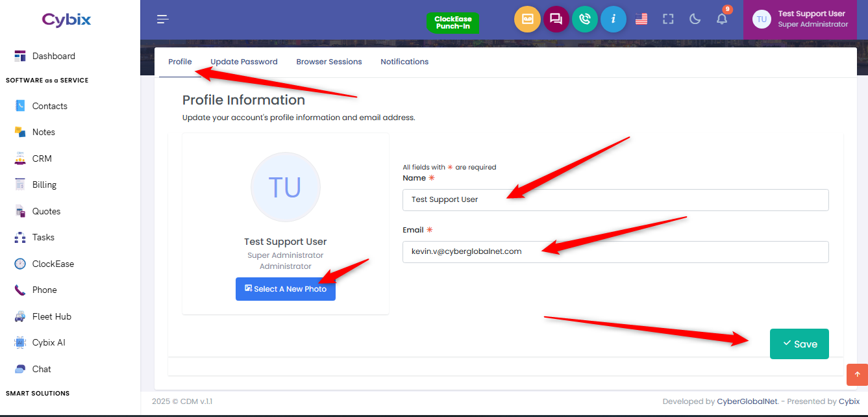Open Chat from the sidebar
Viewport: 868px width, 417px height.
coord(32,369)
